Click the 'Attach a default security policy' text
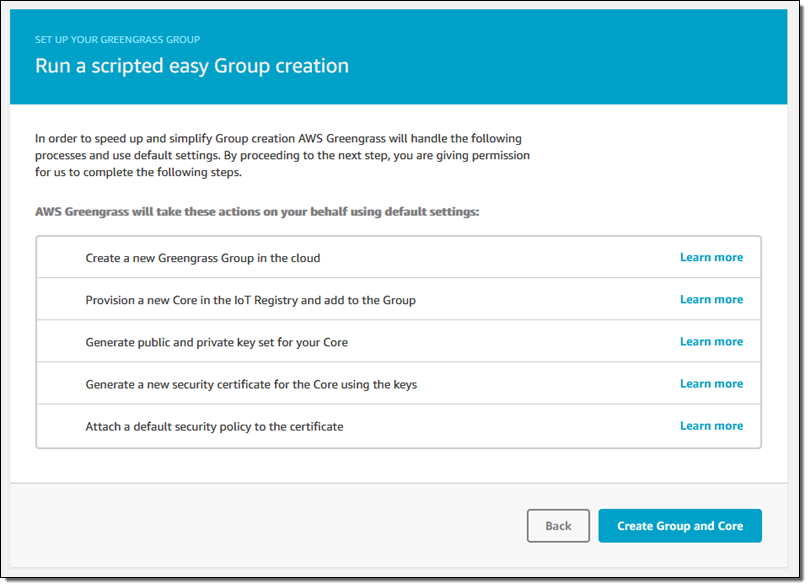Viewport: 810px width, 588px height. [214, 426]
